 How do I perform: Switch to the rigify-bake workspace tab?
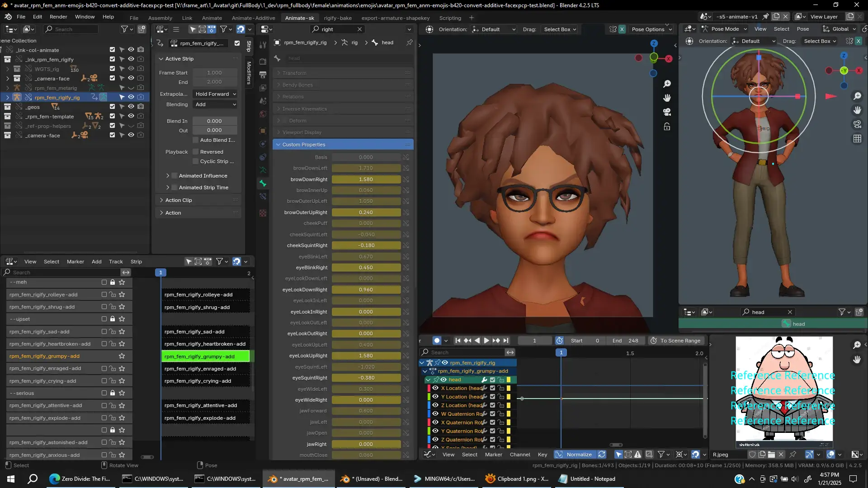pos(338,18)
